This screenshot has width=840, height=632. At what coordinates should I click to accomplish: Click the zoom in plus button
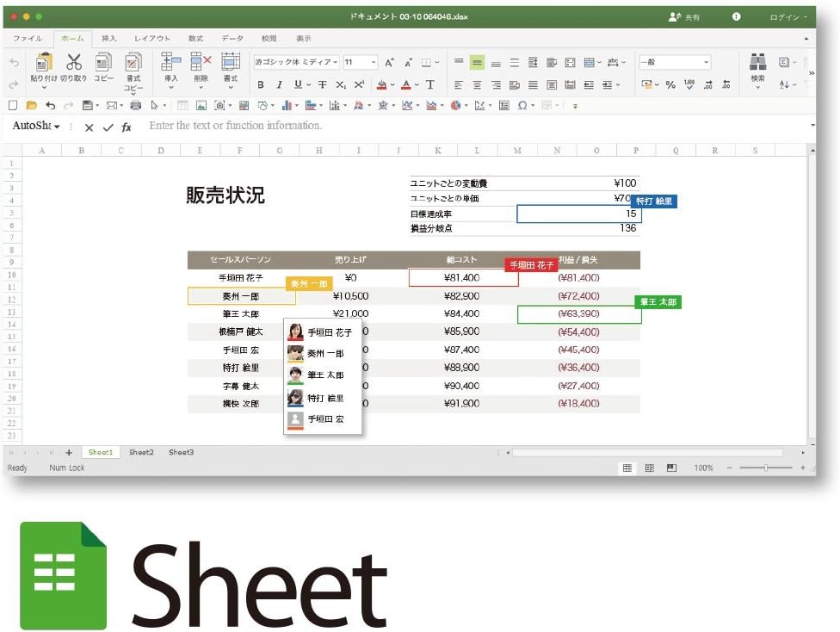click(802, 468)
